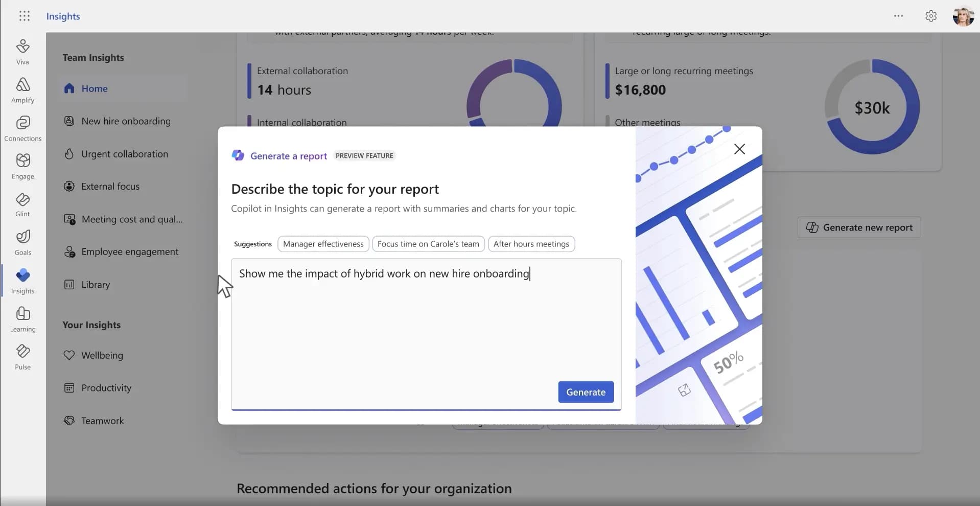Select Focus time on Carole's team suggestion
The width and height of the screenshot is (980, 506).
click(428, 244)
